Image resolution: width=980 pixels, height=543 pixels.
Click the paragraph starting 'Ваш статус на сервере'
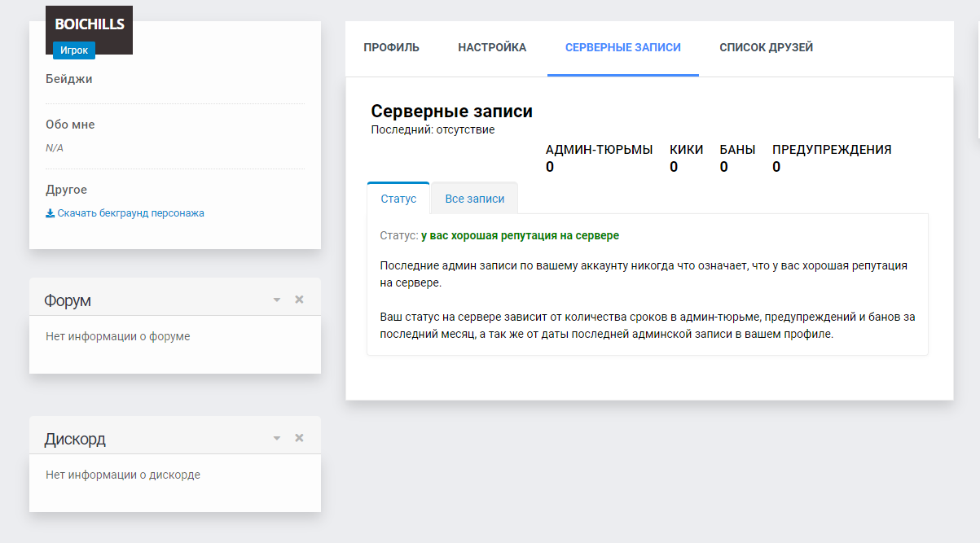pos(648,326)
